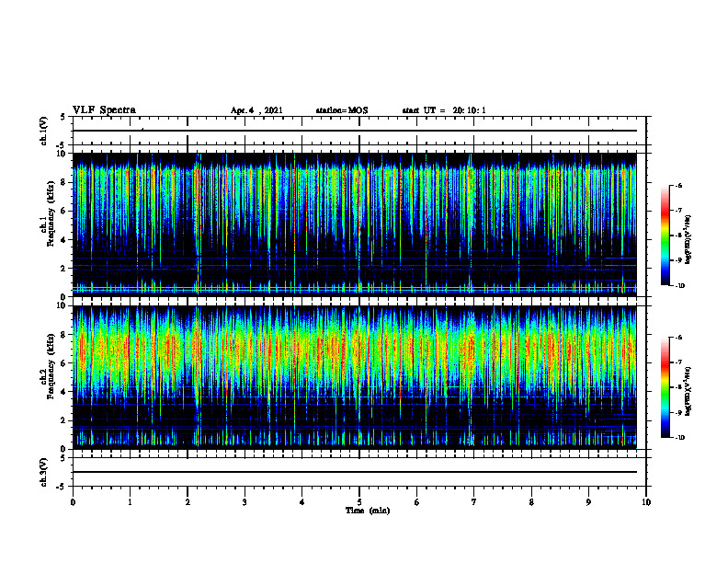This screenshot has width=728, height=563.
Task: Click the ch.1 spectrogram color scale bar
Action: click(665, 236)
